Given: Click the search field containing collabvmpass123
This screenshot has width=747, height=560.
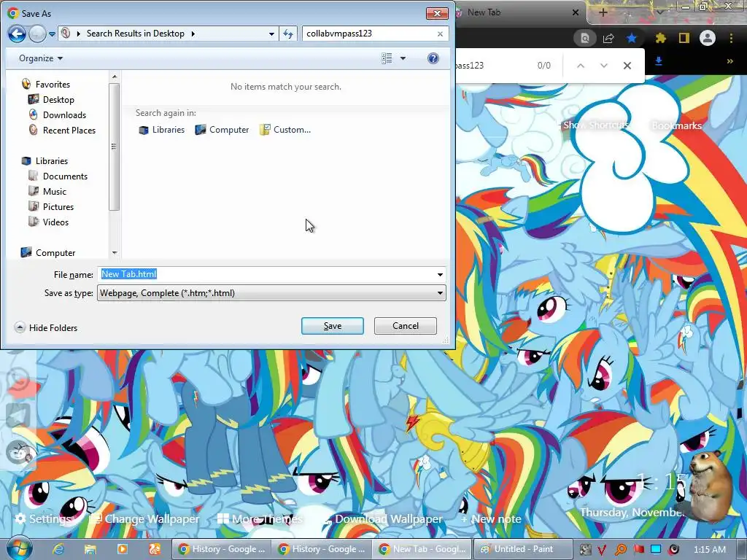Looking at the screenshot, I should [369, 34].
